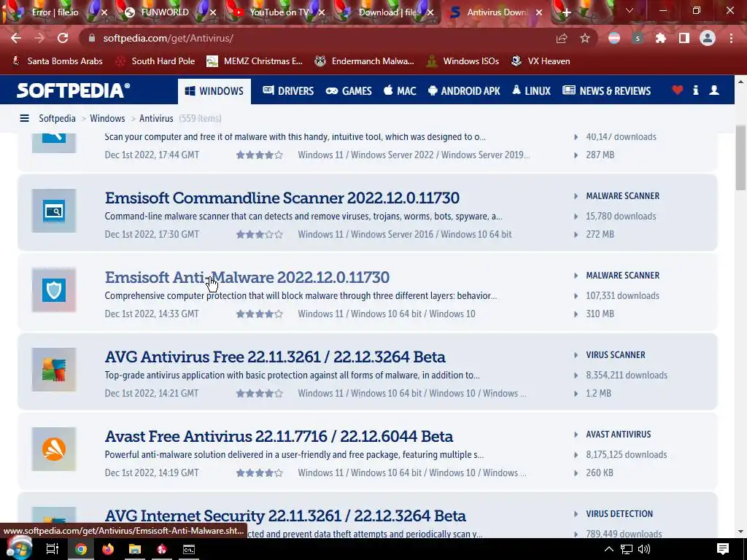747x560 pixels.
Task: Click the page vertical scrollbar thumb
Action: point(740,158)
